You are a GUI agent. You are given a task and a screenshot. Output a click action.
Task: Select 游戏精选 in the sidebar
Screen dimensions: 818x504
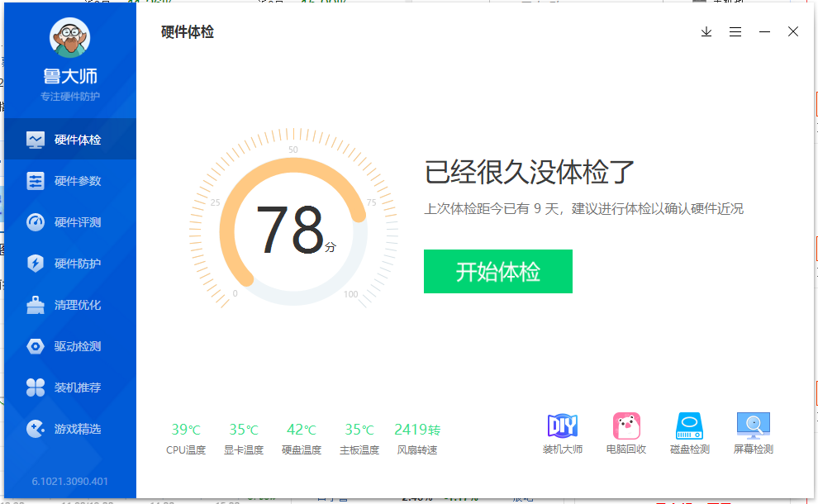click(70, 429)
